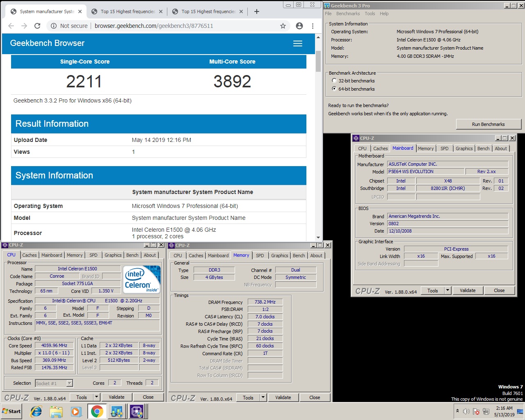
Task: Open the Chrome three-dot menu
Action: pos(313,26)
